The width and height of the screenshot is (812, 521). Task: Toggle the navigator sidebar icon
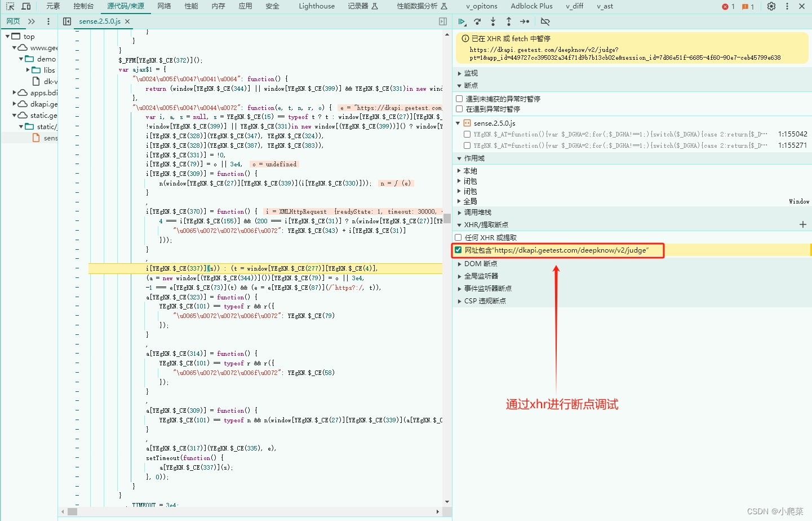click(x=67, y=21)
